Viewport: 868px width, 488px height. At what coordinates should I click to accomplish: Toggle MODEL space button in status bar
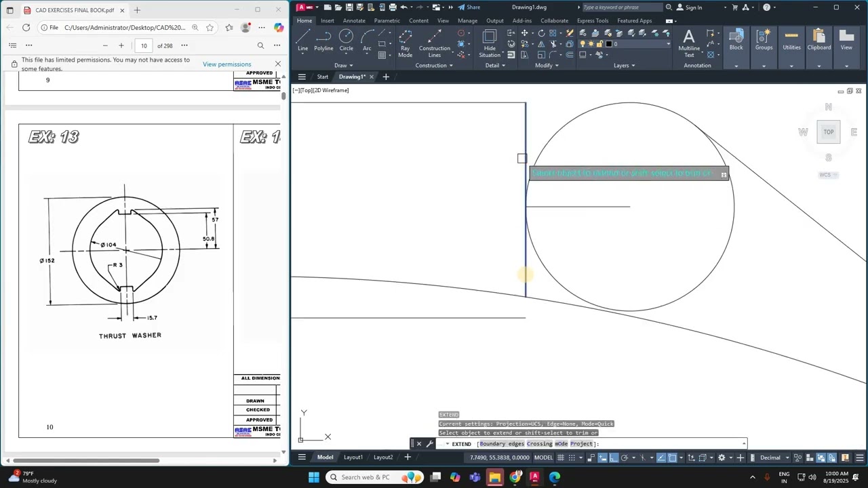pos(543,457)
